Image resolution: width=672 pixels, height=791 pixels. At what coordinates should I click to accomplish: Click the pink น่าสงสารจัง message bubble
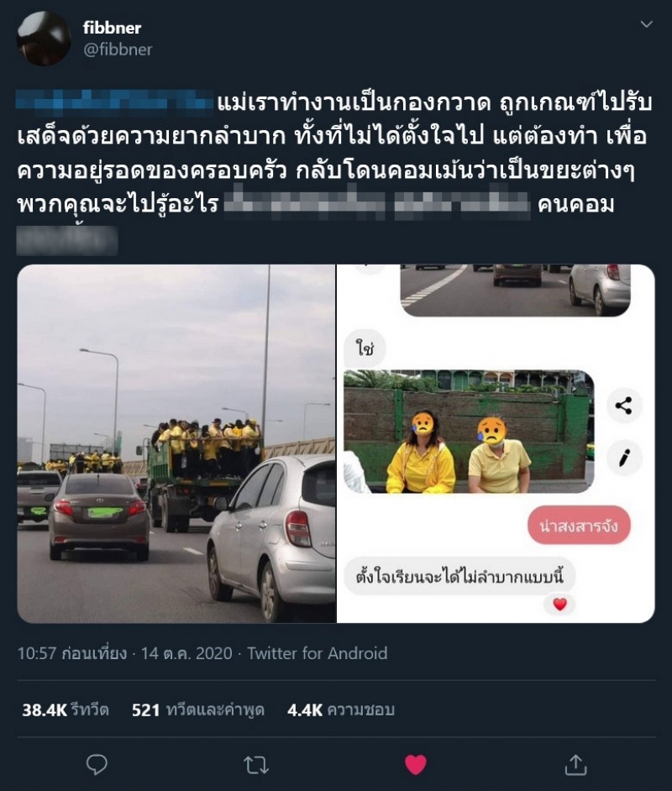pos(579,525)
